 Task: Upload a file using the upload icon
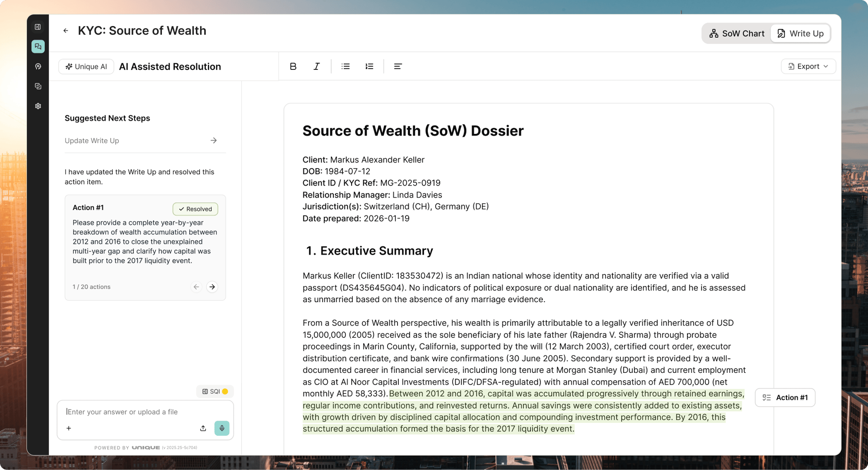pyautogui.click(x=203, y=428)
